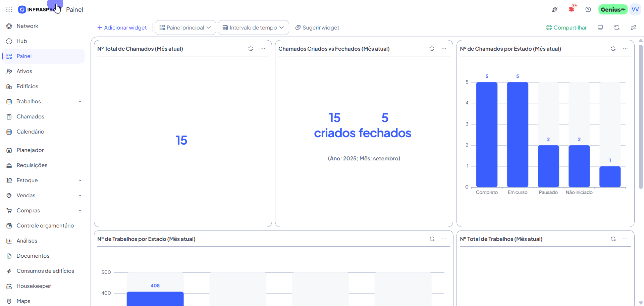Open Intervalo de tempo dropdown

[253, 28]
